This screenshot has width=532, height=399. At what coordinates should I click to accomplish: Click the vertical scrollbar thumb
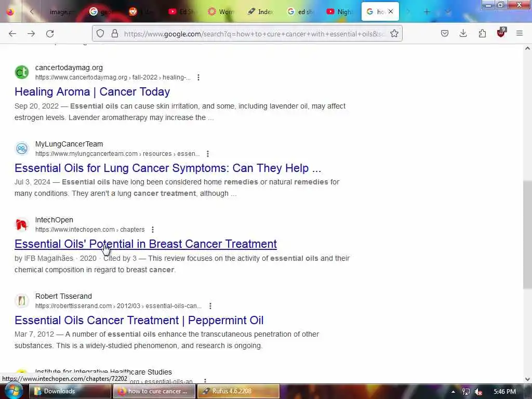click(x=527, y=235)
